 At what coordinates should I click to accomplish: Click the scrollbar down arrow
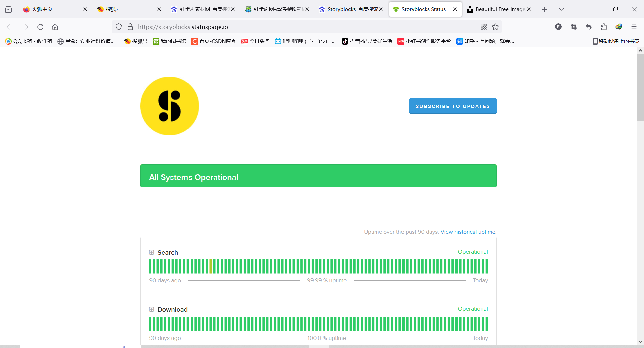[x=640, y=342]
